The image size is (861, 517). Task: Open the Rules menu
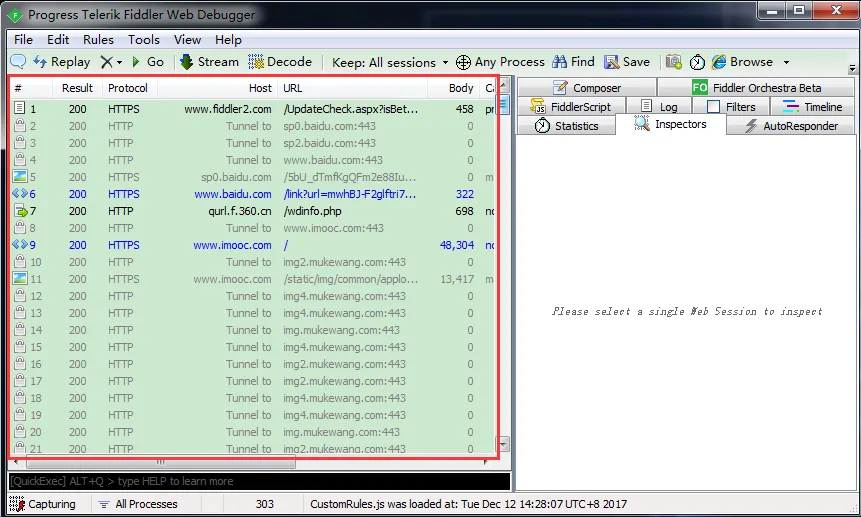tap(98, 39)
